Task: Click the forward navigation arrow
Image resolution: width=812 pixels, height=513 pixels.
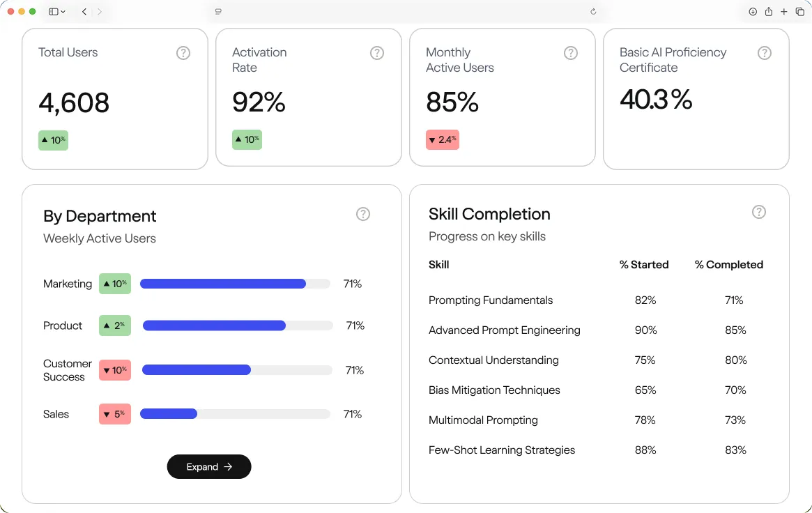Action: pos(99,12)
